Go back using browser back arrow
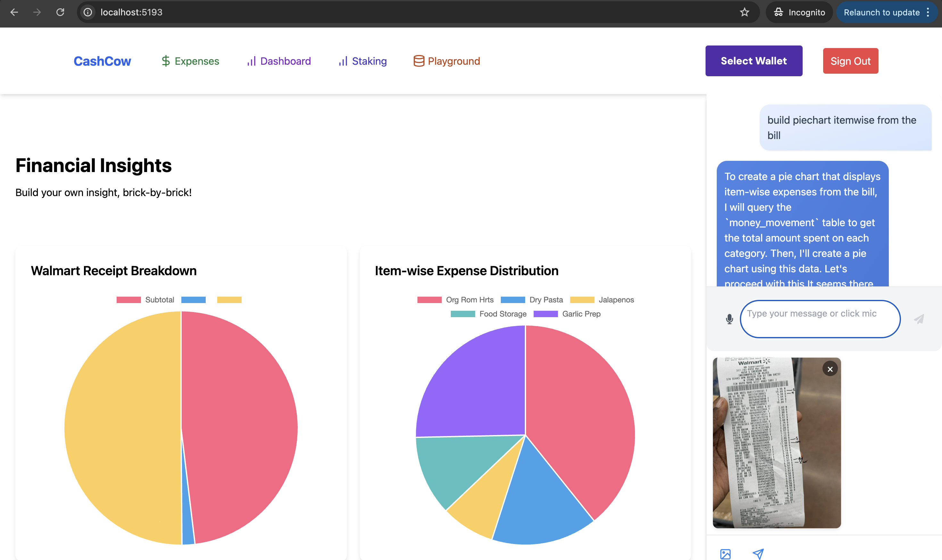This screenshot has width=942, height=560. point(14,12)
